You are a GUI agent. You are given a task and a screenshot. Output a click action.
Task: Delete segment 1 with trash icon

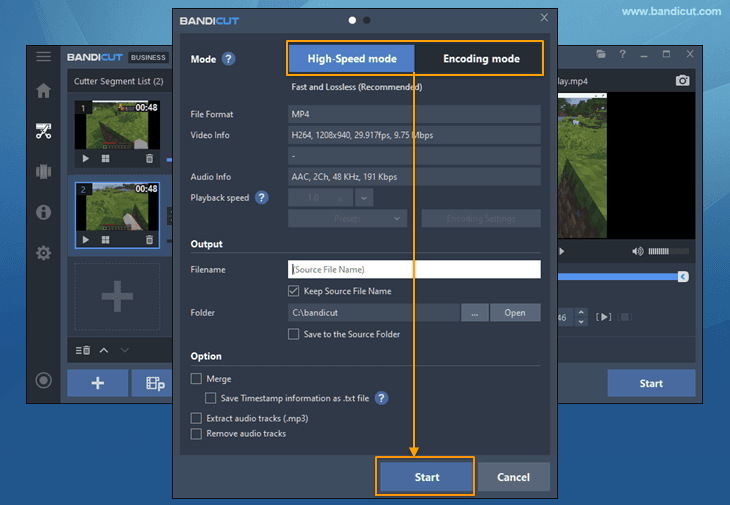[x=149, y=159]
